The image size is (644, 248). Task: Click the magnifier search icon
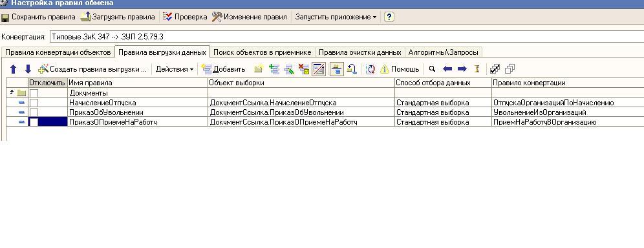coord(432,69)
